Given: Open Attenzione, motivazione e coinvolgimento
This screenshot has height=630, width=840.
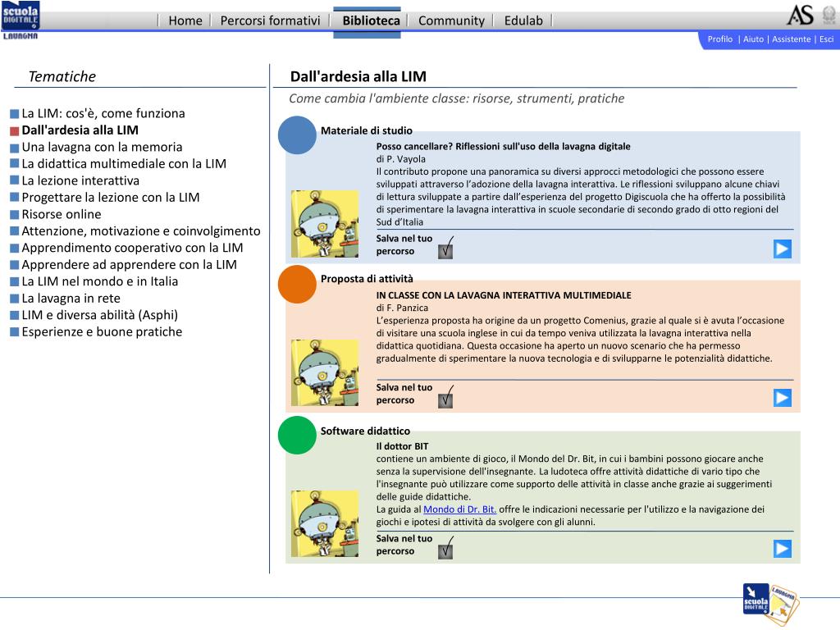Looking at the screenshot, I should [x=141, y=231].
